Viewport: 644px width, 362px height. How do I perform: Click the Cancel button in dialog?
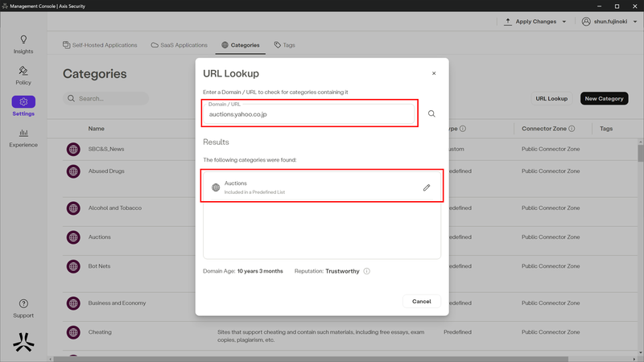pyautogui.click(x=421, y=301)
